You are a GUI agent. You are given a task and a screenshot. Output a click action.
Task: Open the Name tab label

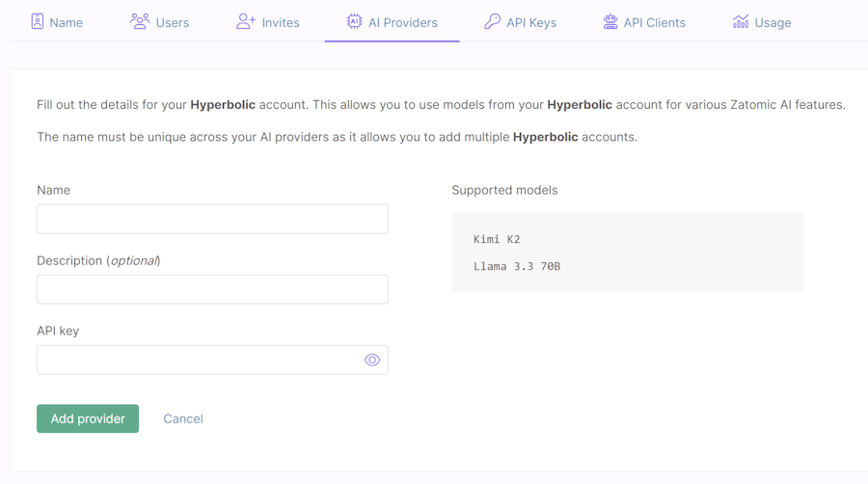[x=66, y=23]
